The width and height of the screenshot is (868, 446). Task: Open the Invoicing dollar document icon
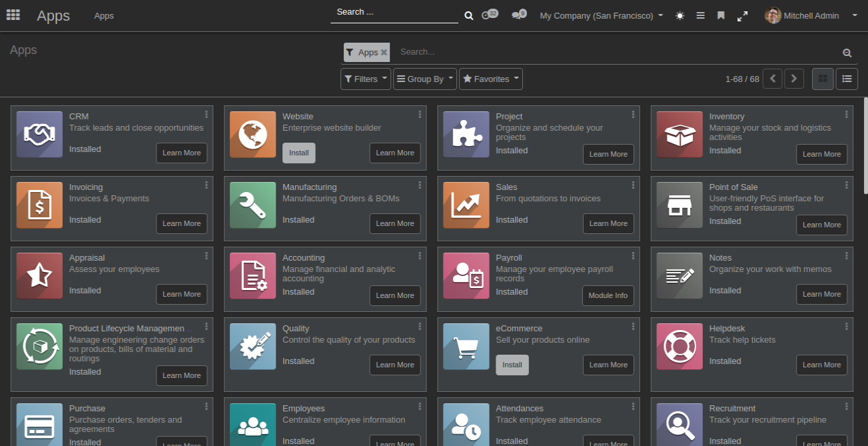39,205
